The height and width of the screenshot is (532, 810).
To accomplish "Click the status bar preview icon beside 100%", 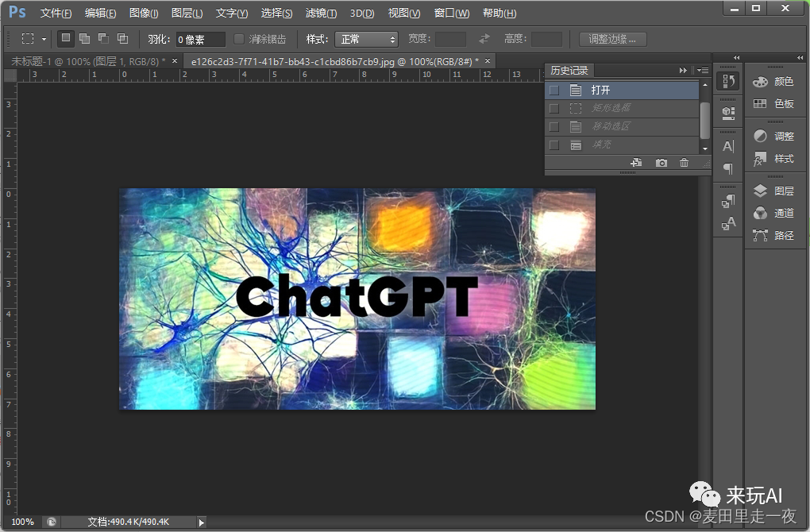I will click(x=51, y=522).
